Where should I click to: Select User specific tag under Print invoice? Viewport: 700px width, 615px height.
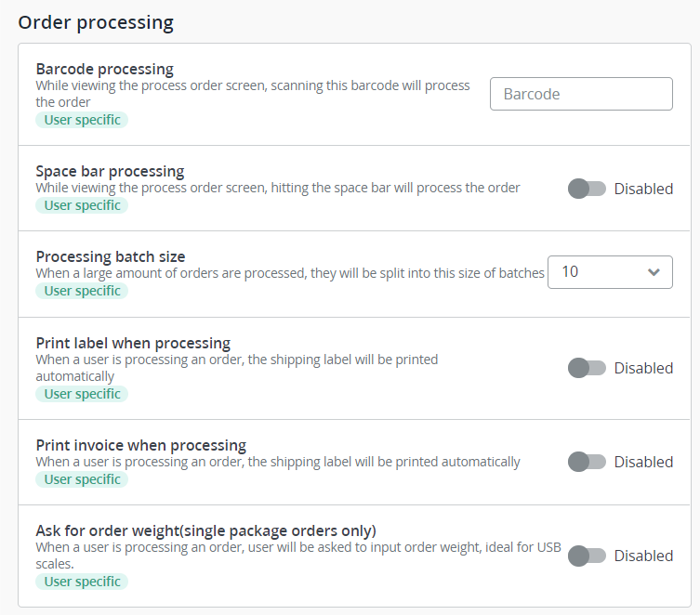(x=82, y=479)
